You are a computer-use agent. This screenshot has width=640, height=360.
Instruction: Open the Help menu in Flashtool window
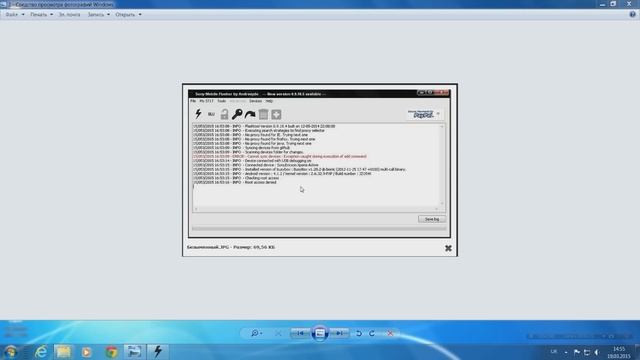click(x=269, y=101)
